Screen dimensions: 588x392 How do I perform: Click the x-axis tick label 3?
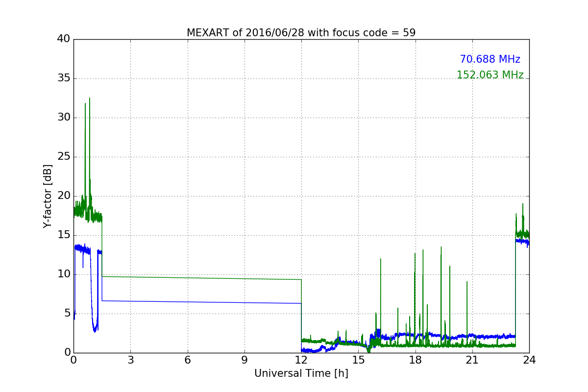pos(130,360)
